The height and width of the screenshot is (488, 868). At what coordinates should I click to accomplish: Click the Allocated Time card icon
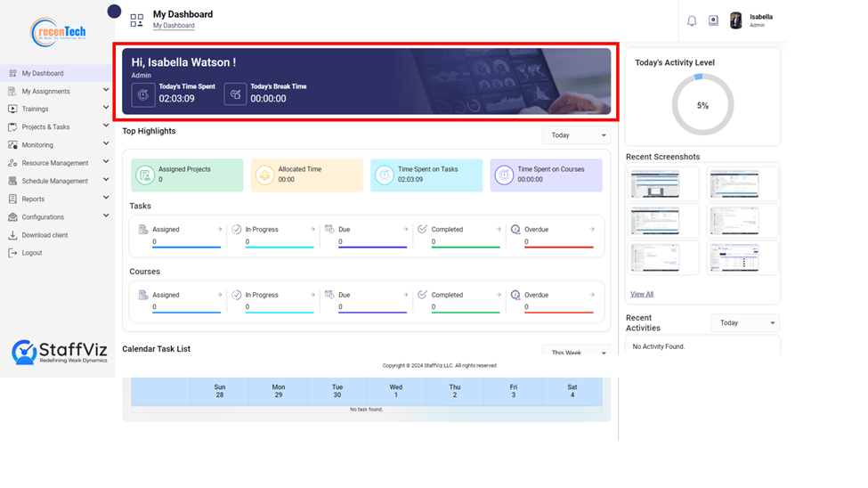(x=264, y=175)
